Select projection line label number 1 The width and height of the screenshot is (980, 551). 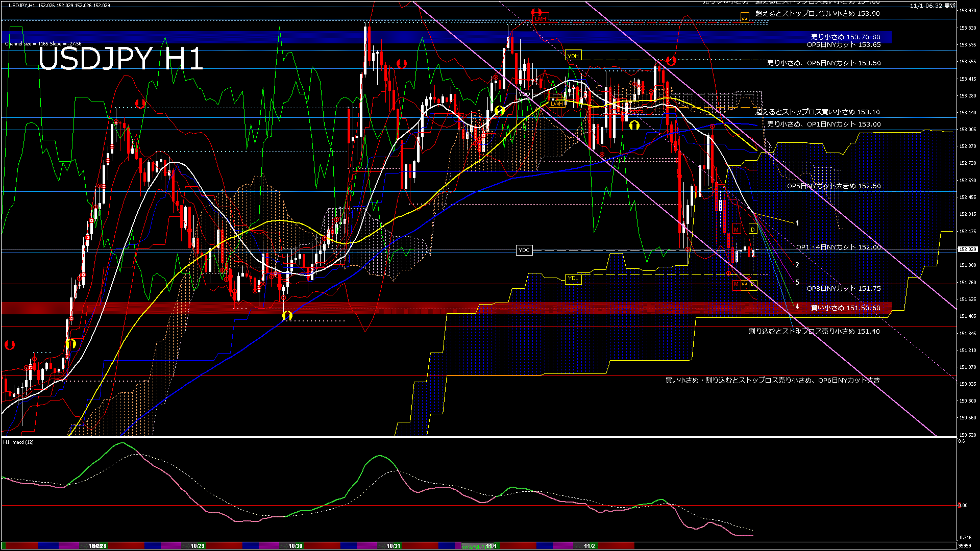click(x=797, y=223)
